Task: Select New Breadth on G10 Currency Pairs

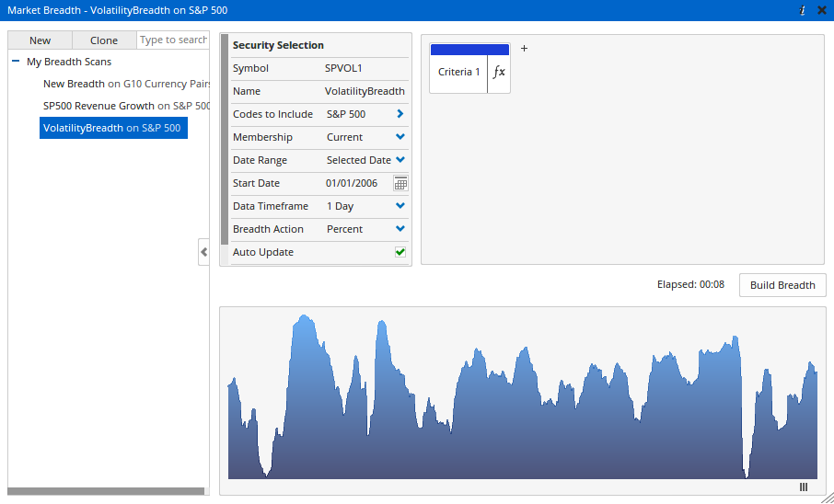Action: click(x=126, y=84)
